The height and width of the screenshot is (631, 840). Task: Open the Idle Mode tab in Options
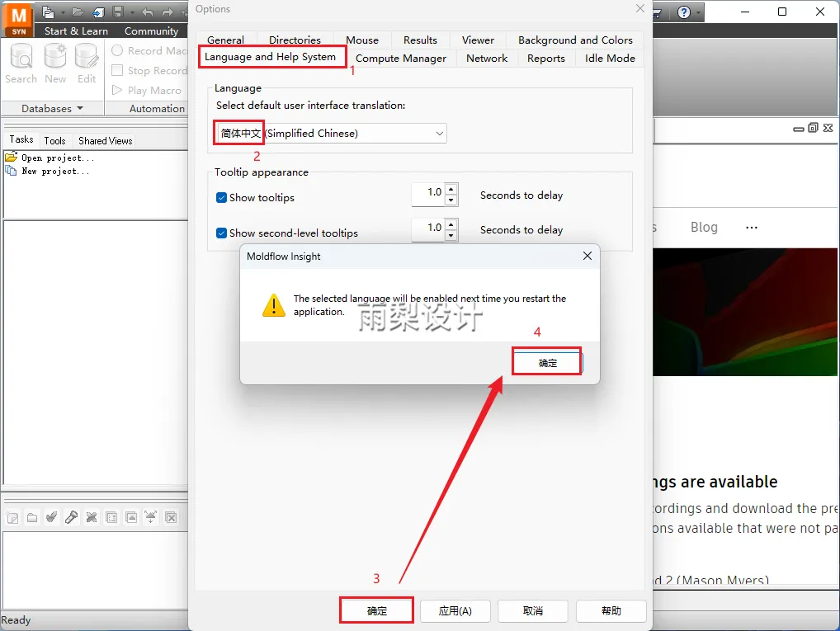tap(610, 59)
